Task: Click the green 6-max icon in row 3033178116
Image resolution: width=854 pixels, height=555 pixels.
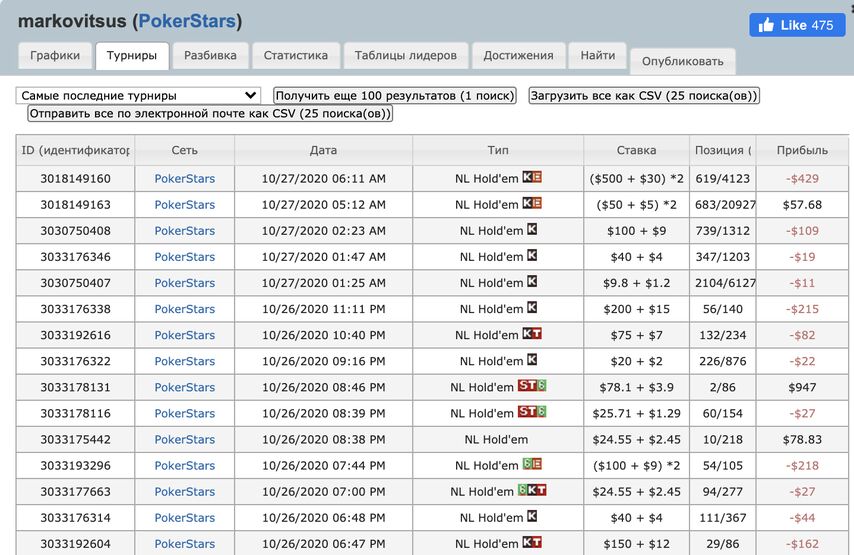Action: point(542,413)
